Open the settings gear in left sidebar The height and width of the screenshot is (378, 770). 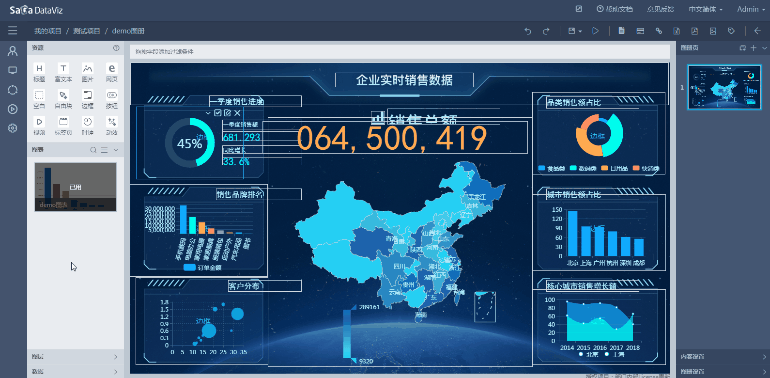point(13,128)
